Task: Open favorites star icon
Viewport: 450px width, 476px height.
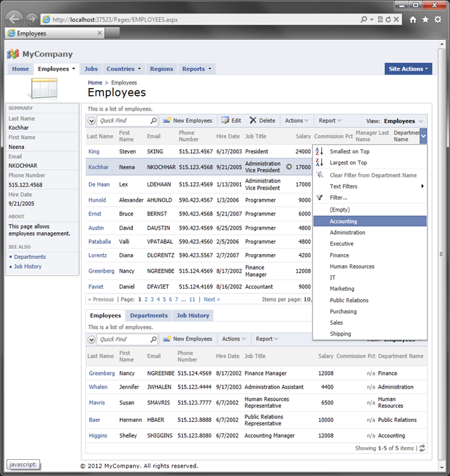Action: tap(426, 19)
